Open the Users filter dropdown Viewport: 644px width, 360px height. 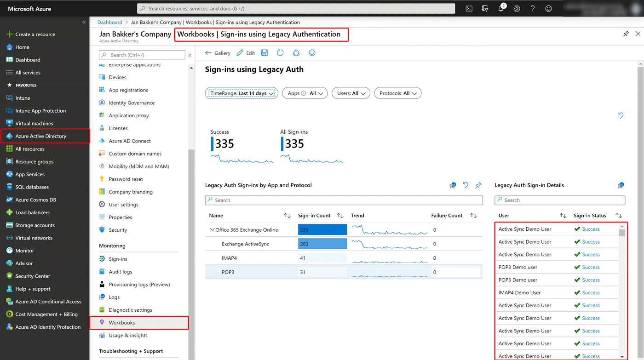point(351,93)
